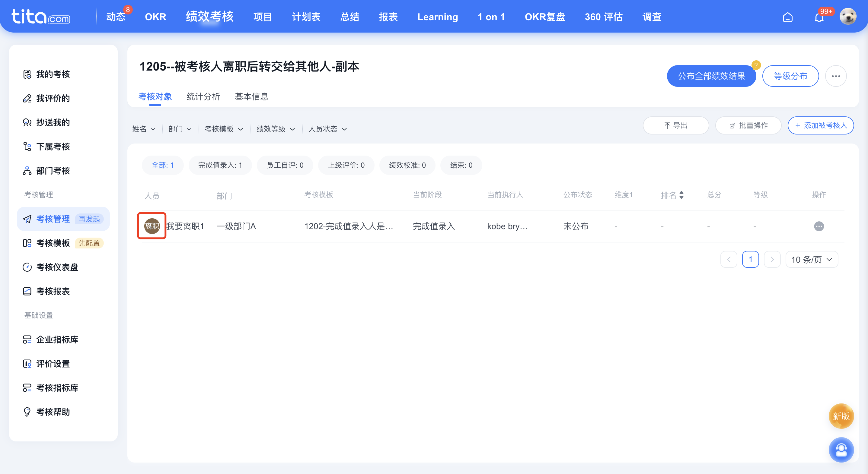Click 公布全部绩效结果 button
The image size is (868, 474).
pos(710,75)
